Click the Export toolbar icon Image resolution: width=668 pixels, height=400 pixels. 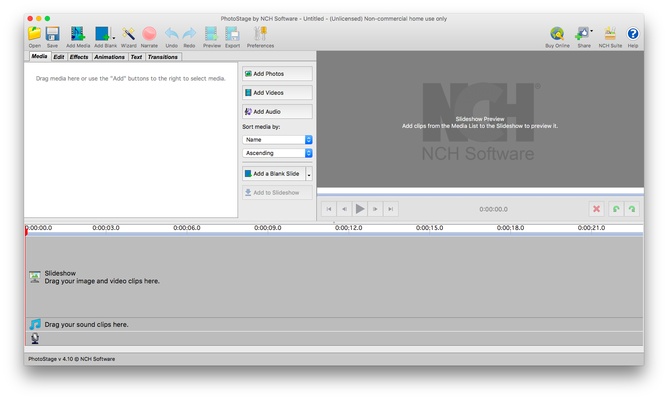(x=232, y=36)
